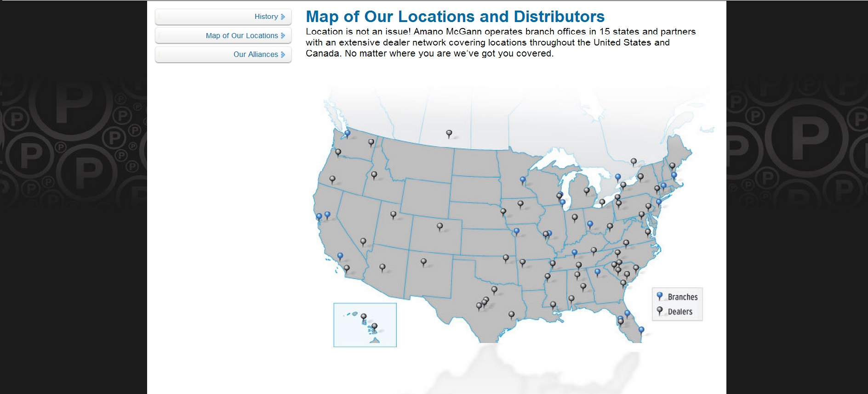This screenshot has height=394, width=868.
Task: Click the Map of Our Locations and Distributors heading
Action: (455, 17)
